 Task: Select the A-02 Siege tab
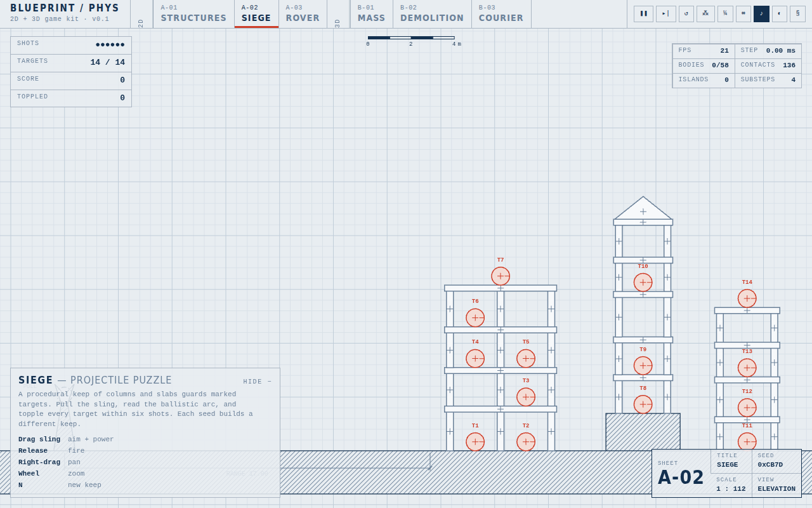click(x=256, y=14)
